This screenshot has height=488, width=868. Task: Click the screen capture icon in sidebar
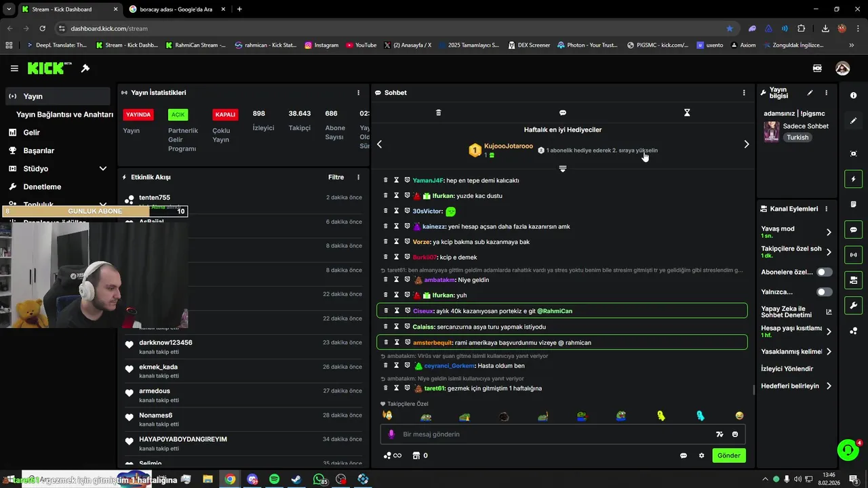[853, 154]
